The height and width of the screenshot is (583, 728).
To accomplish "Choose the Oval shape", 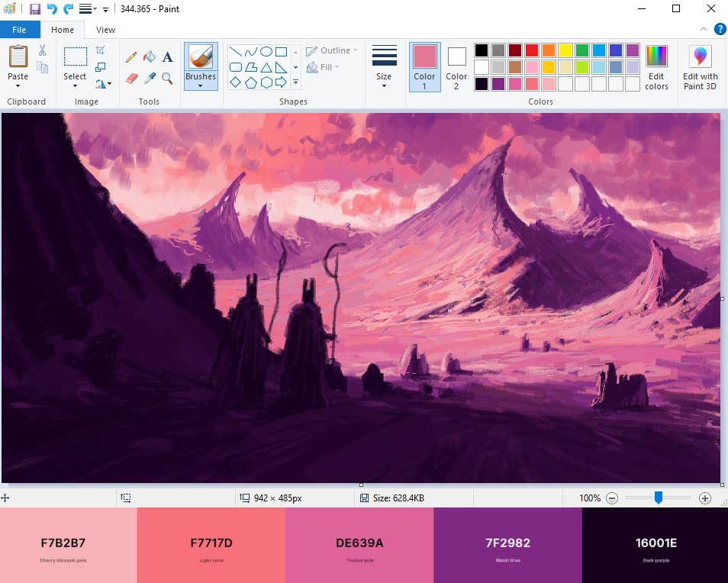I will pos(266,52).
